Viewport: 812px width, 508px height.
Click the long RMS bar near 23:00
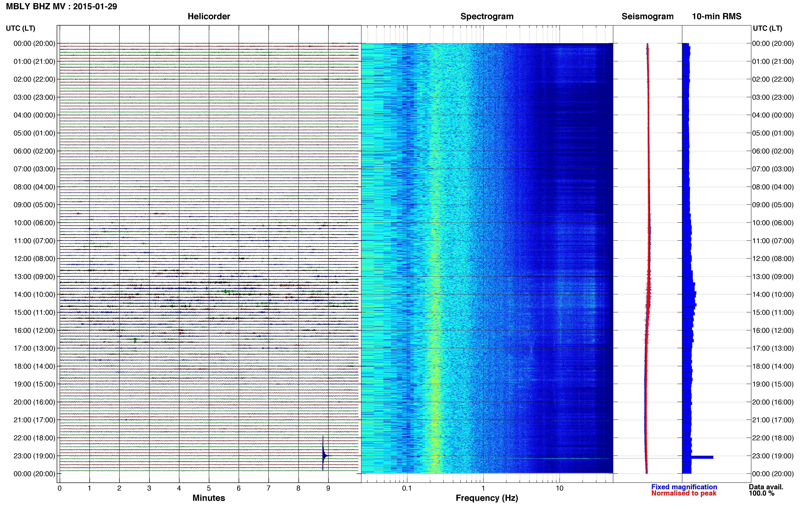click(x=698, y=457)
